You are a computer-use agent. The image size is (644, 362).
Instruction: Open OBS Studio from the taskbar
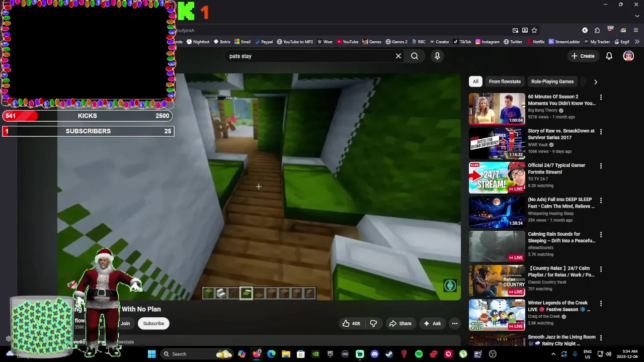493,354
